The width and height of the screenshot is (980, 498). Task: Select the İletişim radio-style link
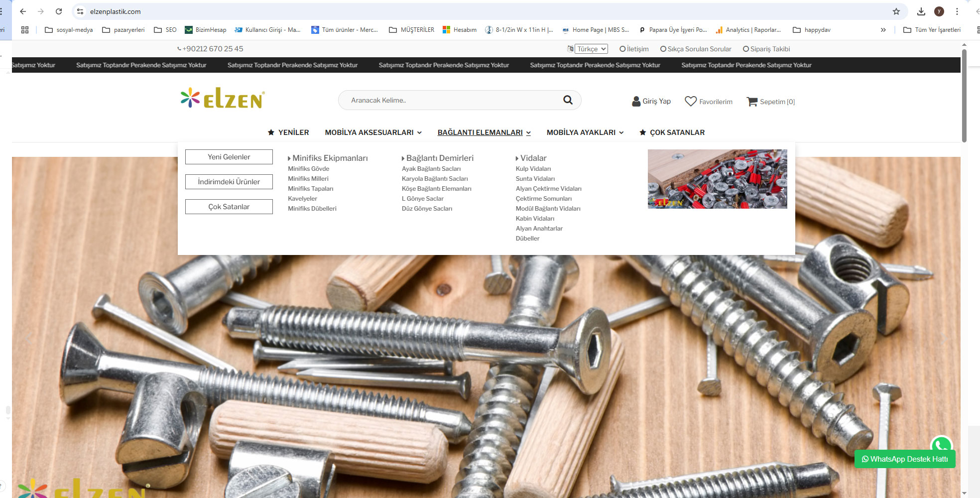[634, 49]
